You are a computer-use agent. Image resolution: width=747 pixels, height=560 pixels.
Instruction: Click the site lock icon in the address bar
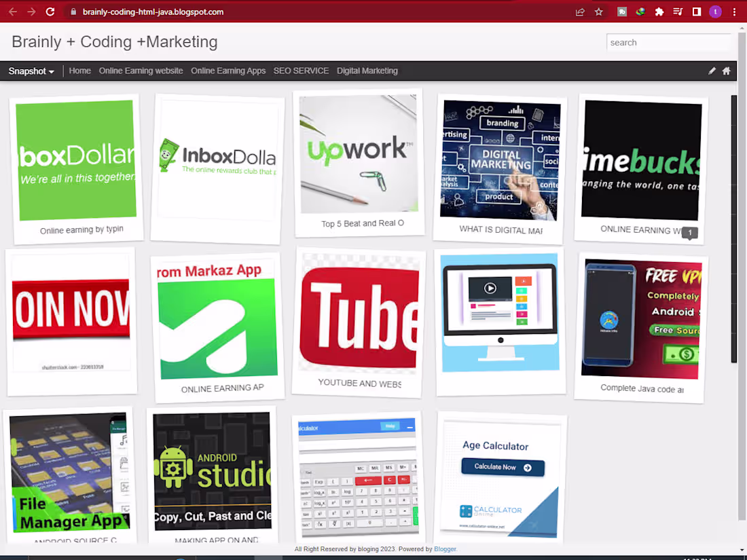pyautogui.click(x=72, y=12)
